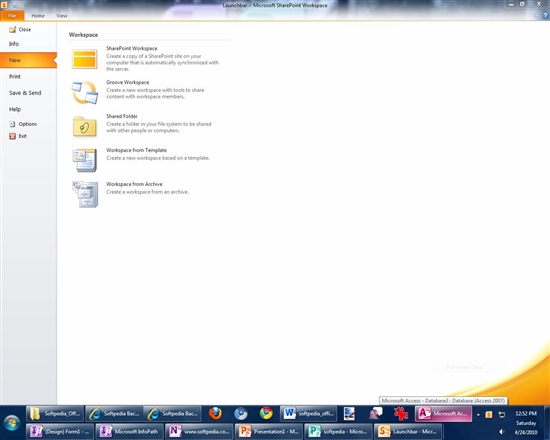Open the Help section
Image resolution: width=550 pixels, height=440 pixels.
[15, 109]
